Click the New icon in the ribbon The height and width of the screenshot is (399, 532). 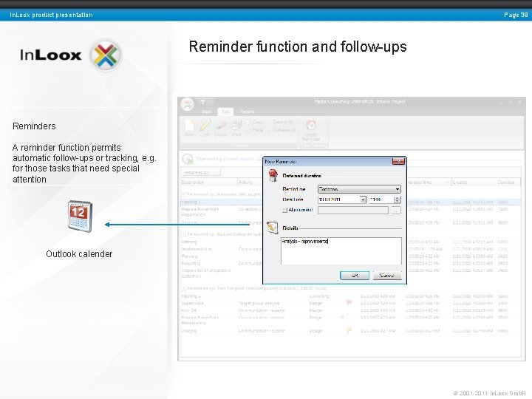coord(190,129)
